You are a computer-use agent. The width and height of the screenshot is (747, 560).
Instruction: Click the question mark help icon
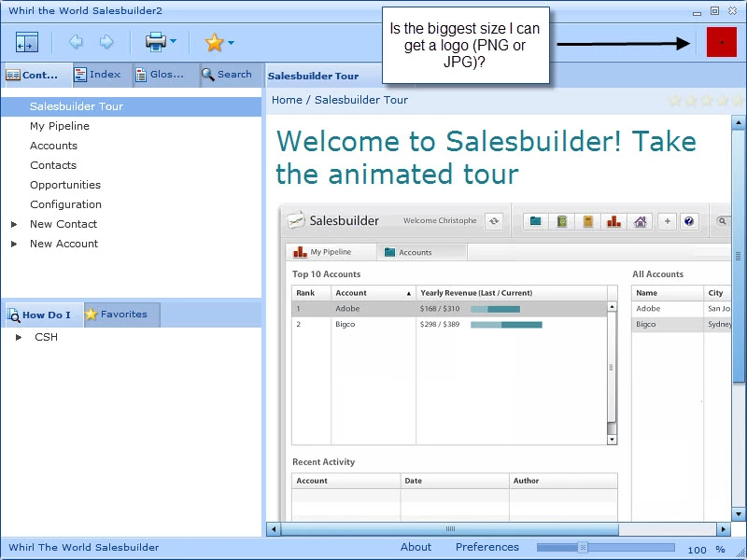[689, 221]
